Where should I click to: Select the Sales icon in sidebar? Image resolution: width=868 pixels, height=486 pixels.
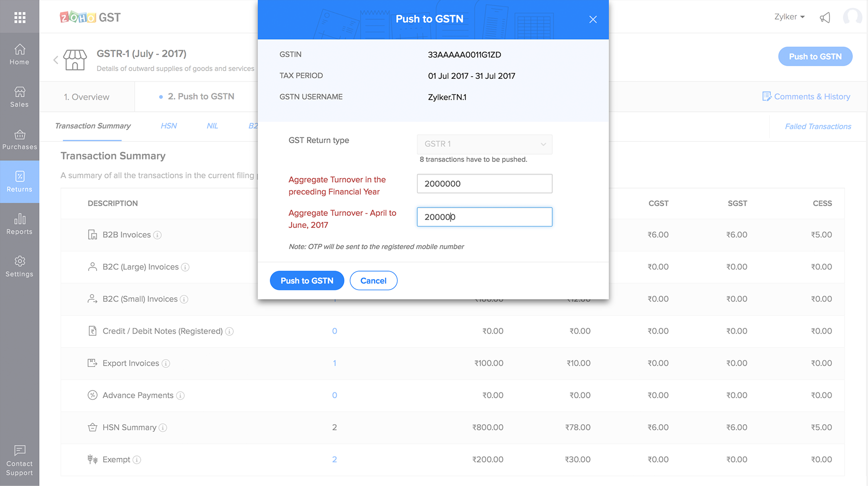tap(19, 97)
